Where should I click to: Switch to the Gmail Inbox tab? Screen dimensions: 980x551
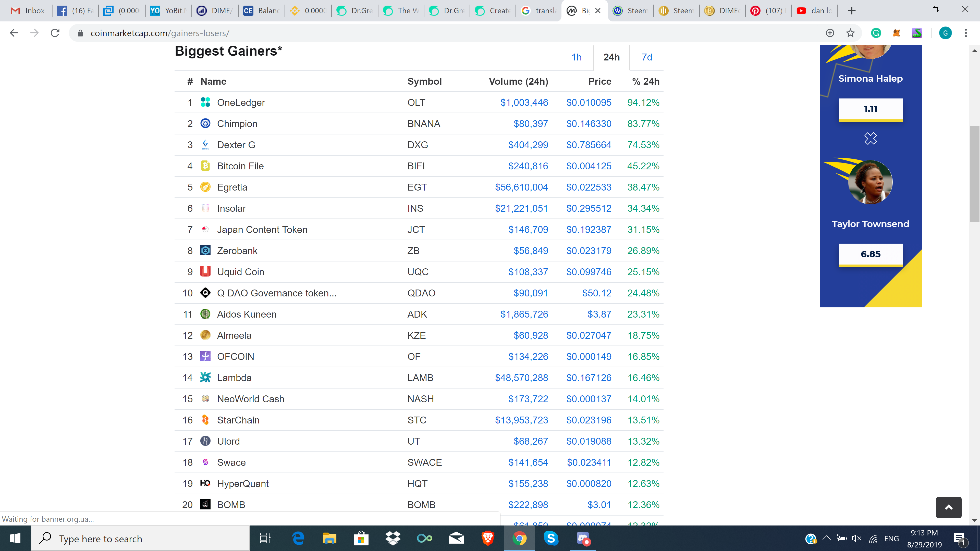pos(28,11)
